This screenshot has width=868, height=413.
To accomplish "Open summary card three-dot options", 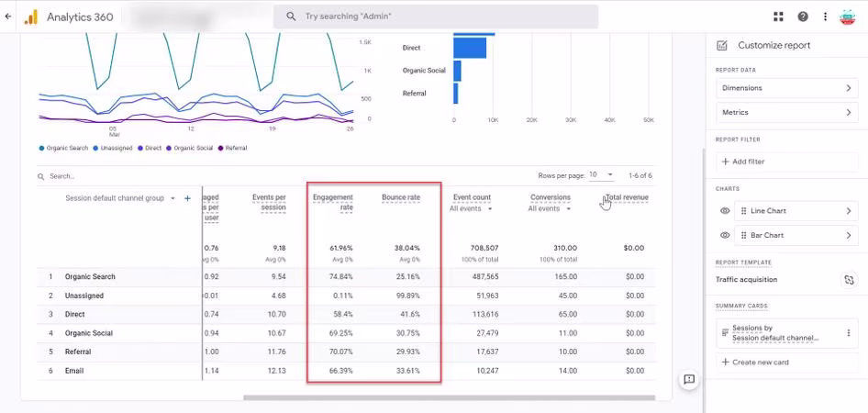I will [848, 333].
